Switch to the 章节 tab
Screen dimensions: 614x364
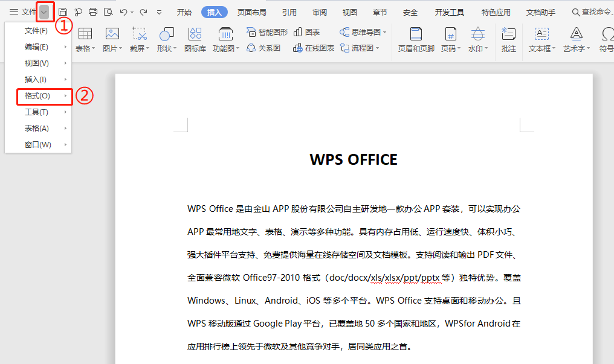pos(380,13)
